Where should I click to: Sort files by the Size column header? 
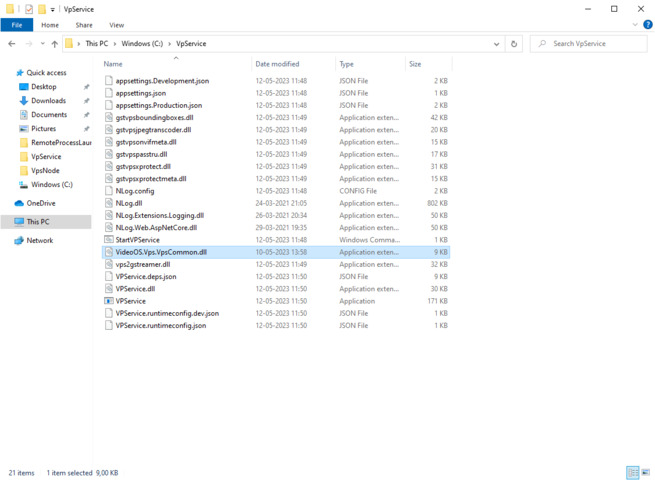coord(415,64)
